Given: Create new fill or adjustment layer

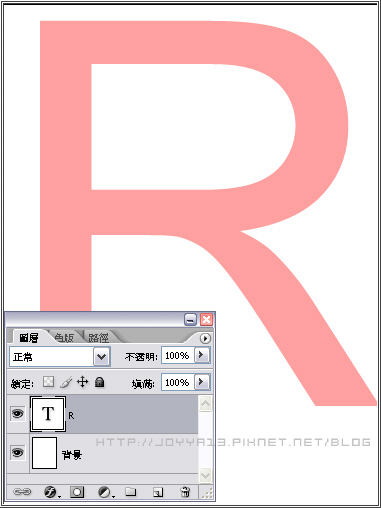Looking at the screenshot, I should click(105, 492).
